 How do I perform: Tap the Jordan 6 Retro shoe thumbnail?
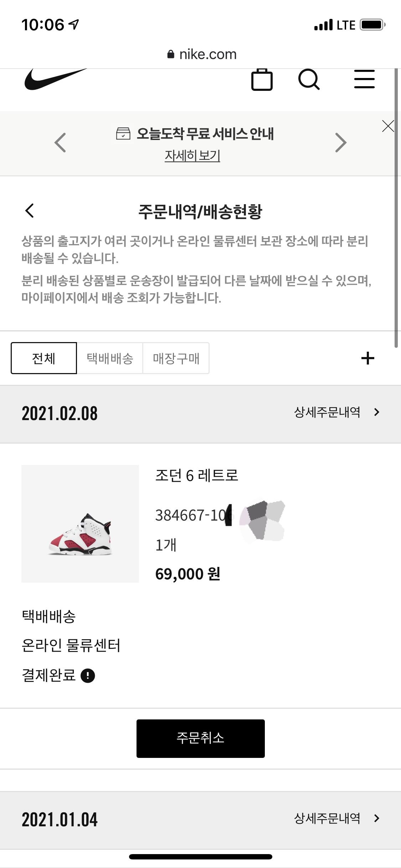click(80, 523)
